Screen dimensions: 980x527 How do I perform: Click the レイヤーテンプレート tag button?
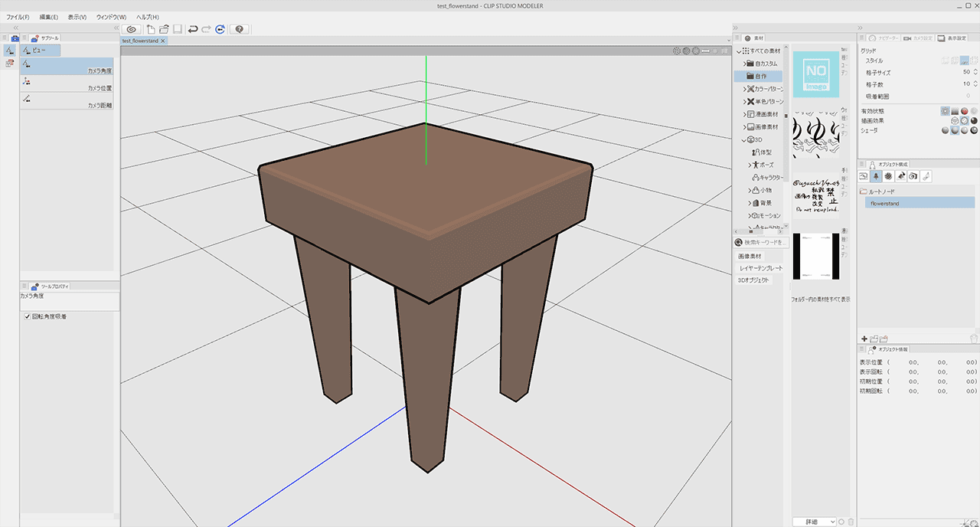point(759,268)
